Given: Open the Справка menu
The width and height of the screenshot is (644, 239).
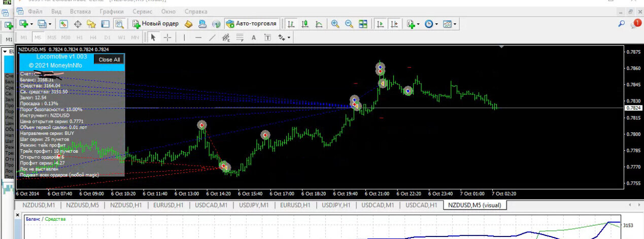Looking at the screenshot, I should pos(196,11).
